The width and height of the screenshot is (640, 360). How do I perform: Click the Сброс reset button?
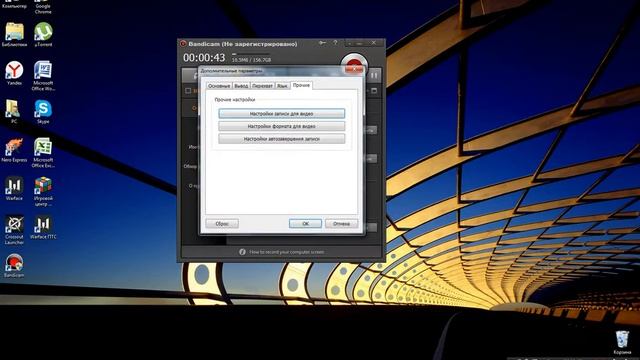click(222, 224)
